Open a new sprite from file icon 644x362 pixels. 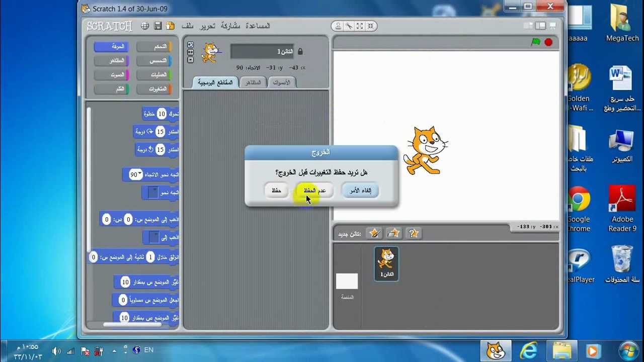pyautogui.click(x=393, y=233)
